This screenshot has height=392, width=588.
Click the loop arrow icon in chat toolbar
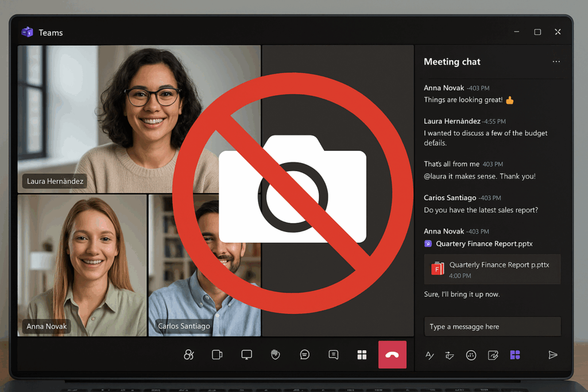coord(450,355)
